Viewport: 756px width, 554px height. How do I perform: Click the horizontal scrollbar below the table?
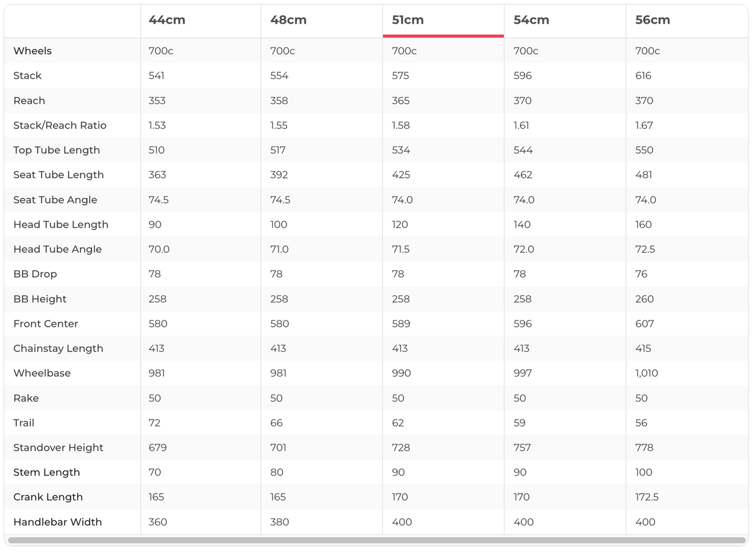(x=376, y=540)
